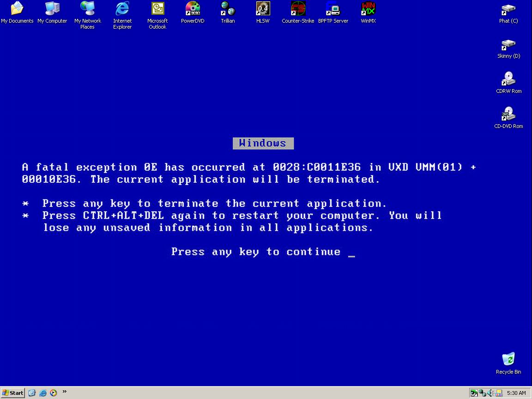This screenshot has width=532, height=399.
Task: Launch Internet Explorer from the desktop
Action: 122,15
